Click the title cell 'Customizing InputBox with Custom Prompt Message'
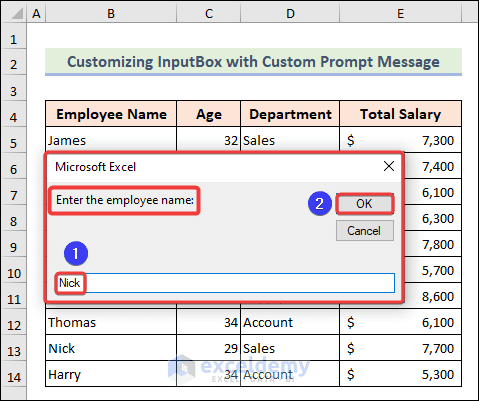The image size is (479, 401). pyautogui.click(x=253, y=62)
